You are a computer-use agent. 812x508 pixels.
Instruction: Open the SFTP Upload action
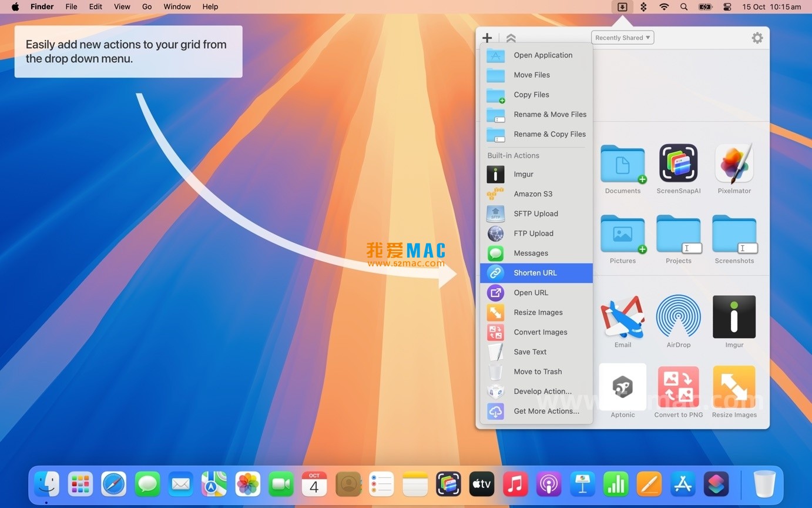535,213
